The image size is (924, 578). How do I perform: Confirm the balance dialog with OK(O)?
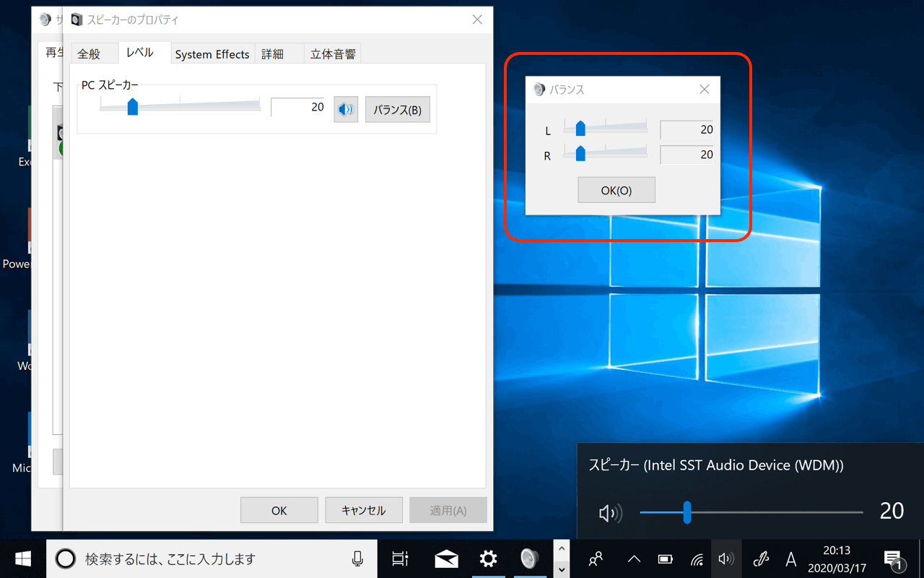[616, 191]
